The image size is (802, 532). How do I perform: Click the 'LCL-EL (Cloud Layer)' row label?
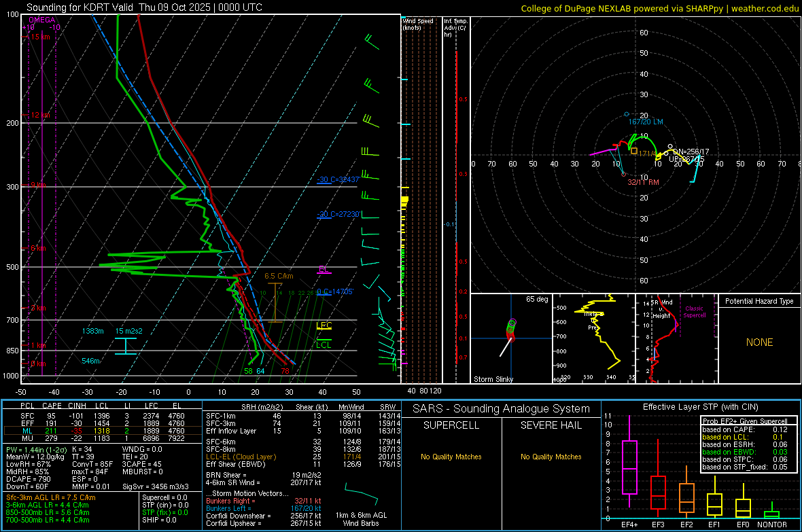pos(241,457)
